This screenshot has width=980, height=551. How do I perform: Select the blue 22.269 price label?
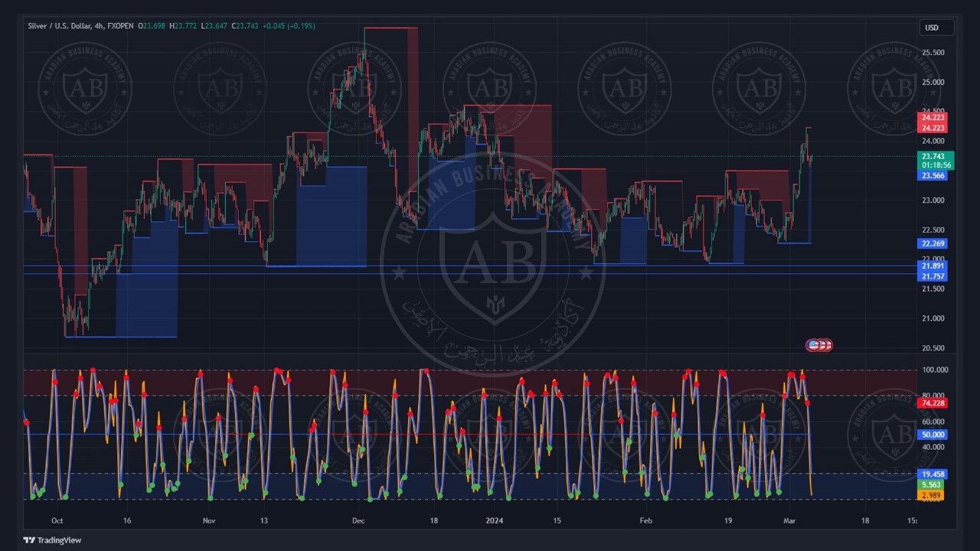click(932, 243)
